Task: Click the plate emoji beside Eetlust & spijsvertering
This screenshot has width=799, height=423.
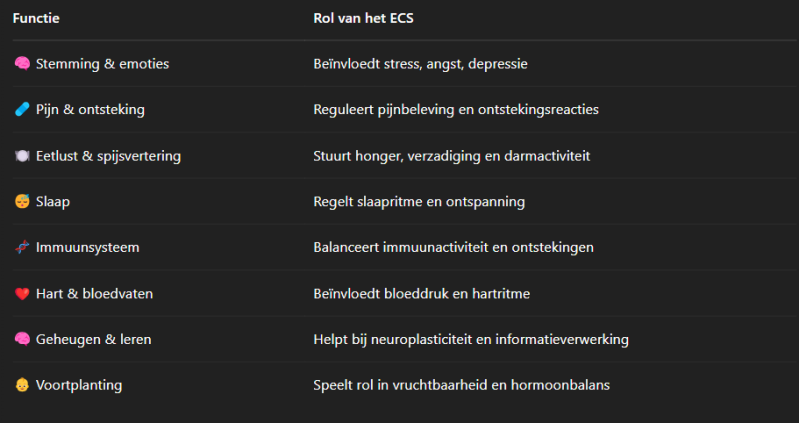Action: pos(22,156)
